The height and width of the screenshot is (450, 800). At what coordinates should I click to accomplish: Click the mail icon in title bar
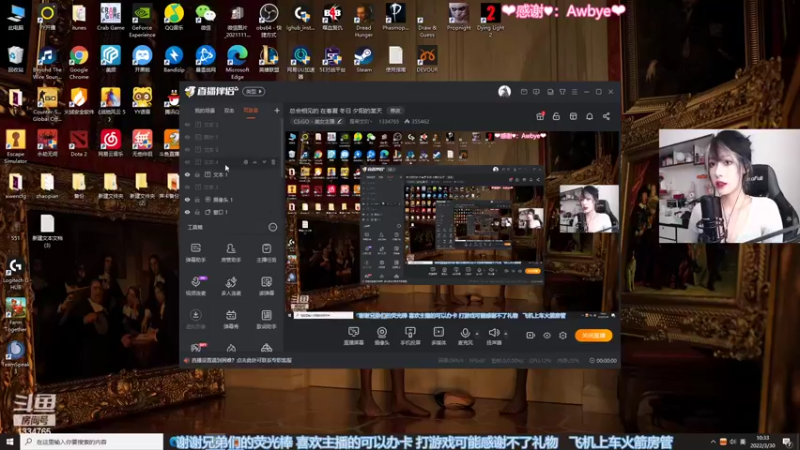point(524,92)
